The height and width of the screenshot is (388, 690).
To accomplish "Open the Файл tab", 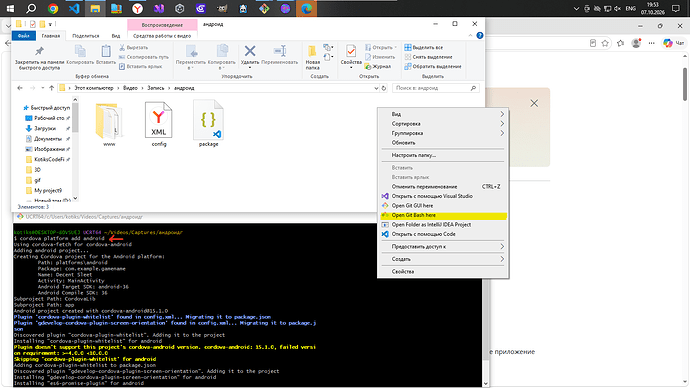I will pyautogui.click(x=24, y=36).
